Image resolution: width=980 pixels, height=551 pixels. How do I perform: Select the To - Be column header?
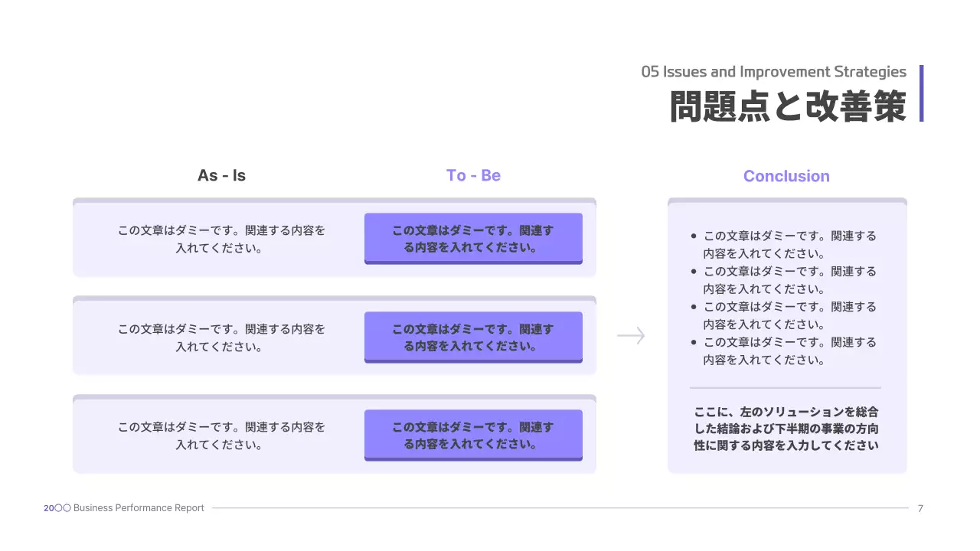(x=473, y=174)
